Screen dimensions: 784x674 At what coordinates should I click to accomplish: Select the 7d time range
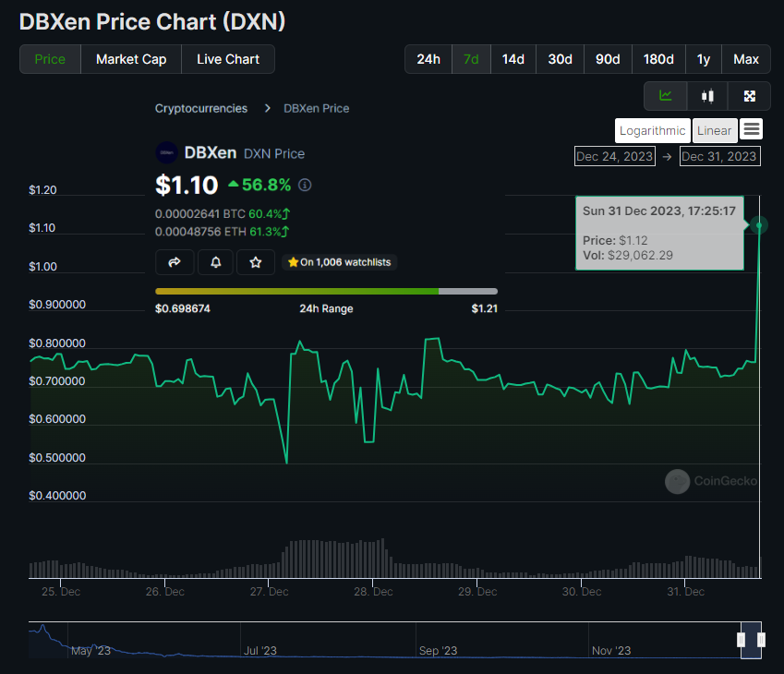coord(471,59)
